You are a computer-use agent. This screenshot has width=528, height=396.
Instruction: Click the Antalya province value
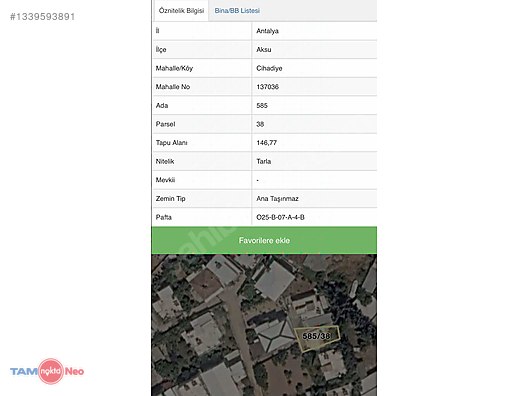coord(267,31)
